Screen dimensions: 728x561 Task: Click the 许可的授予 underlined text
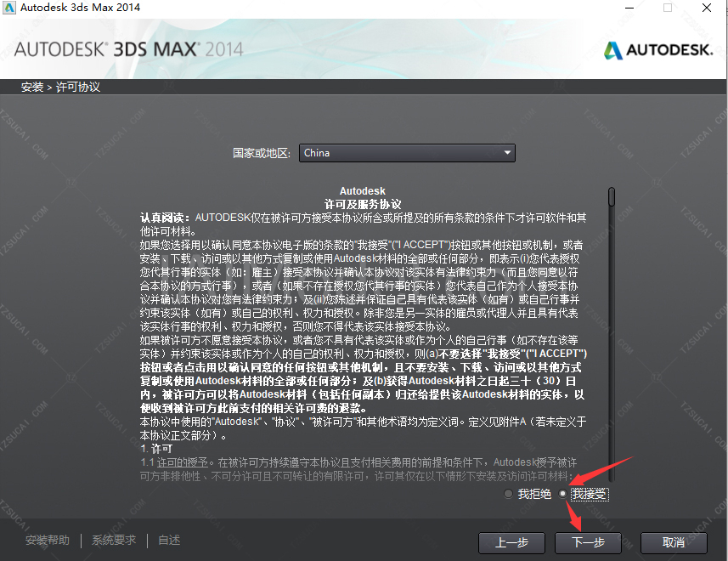point(183,462)
